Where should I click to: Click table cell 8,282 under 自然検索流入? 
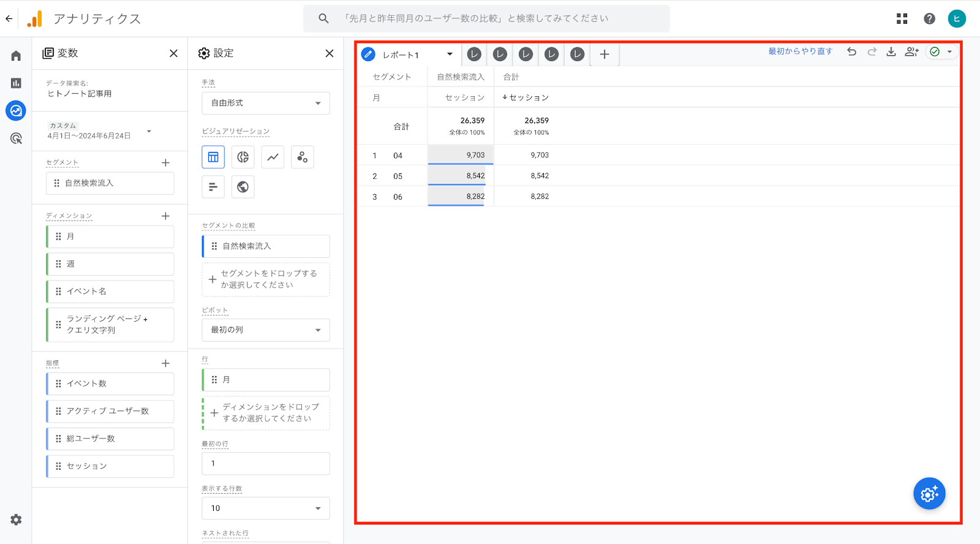click(461, 197)
